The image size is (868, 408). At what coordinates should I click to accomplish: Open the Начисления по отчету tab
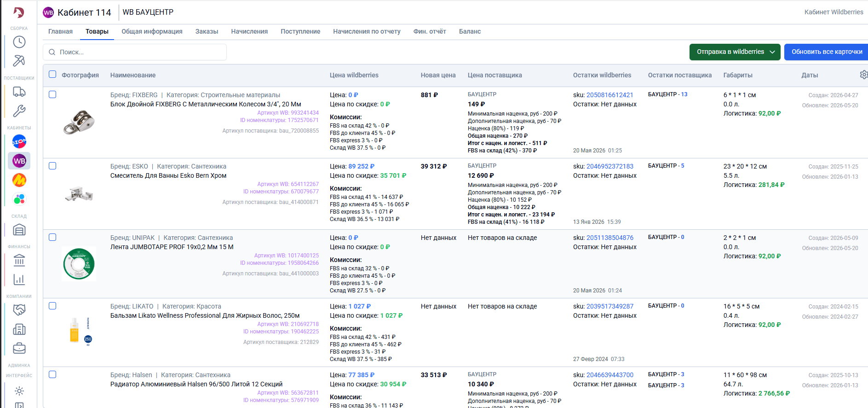click(367, 31)
